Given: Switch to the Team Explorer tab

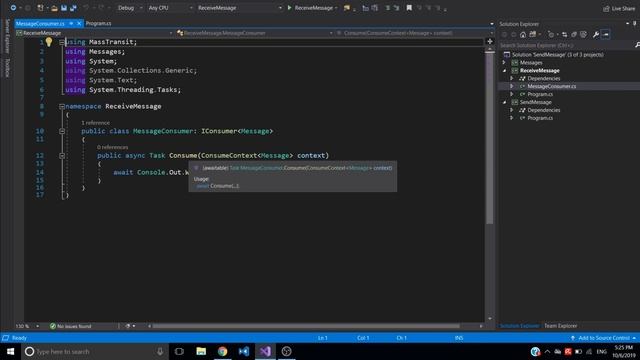Looking at the screenshot, I should [x=560, y=326].
